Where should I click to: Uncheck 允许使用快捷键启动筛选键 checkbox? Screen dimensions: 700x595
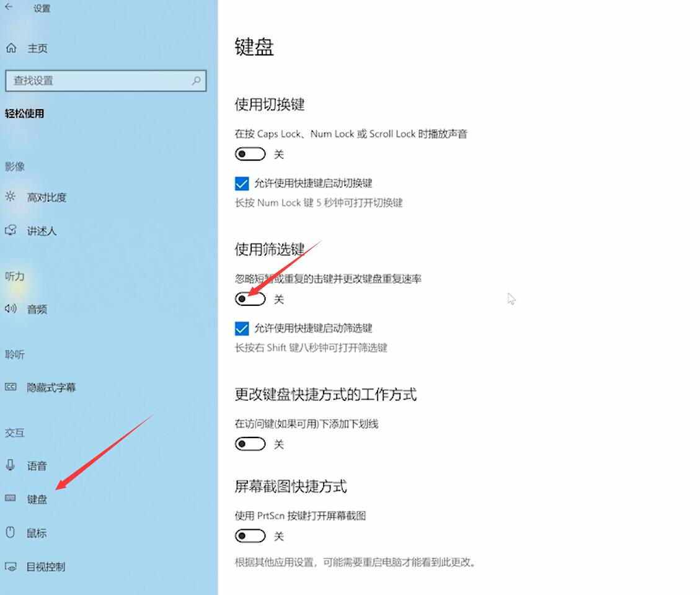click(x=242, y=328)
